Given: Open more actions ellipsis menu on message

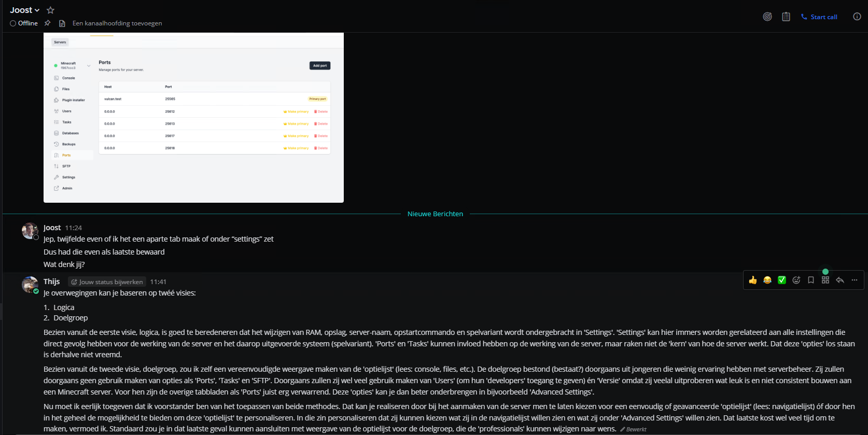Looking at the screenshot, I should (x=855, y=280).
